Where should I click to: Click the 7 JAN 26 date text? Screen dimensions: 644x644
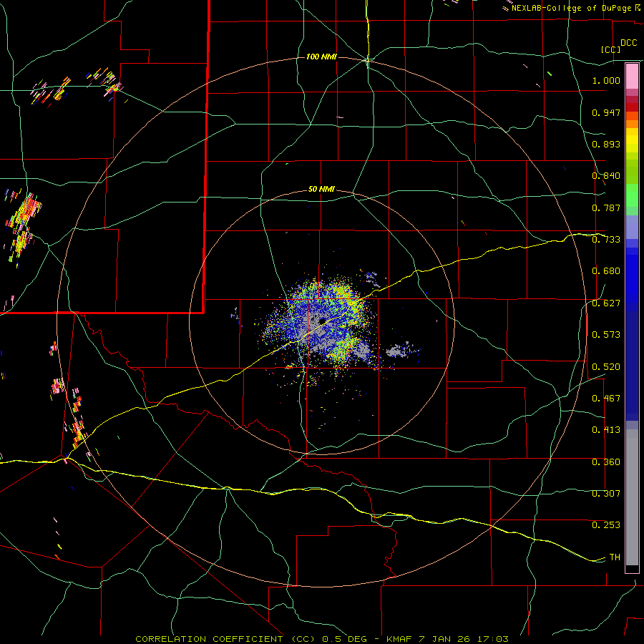(x=444, y=639)
